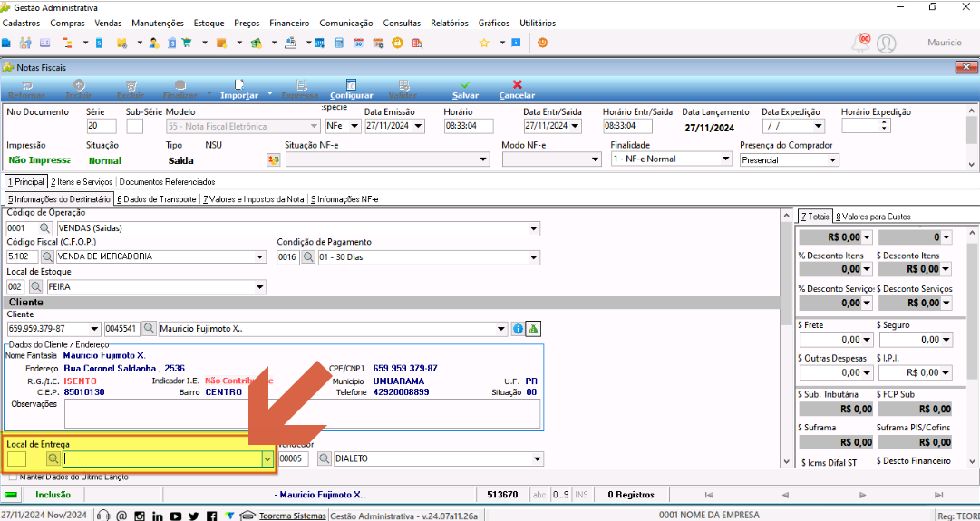Expand the Local de Entrega dropdown arrow
This screenshot has height=521, width=980.
pyautogui.click(x=267, y=459)
